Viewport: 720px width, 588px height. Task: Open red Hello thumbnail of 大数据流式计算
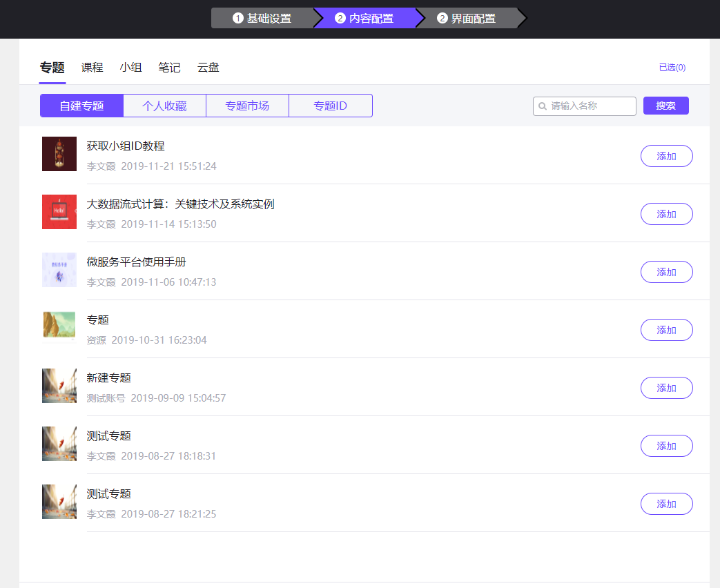59,212
